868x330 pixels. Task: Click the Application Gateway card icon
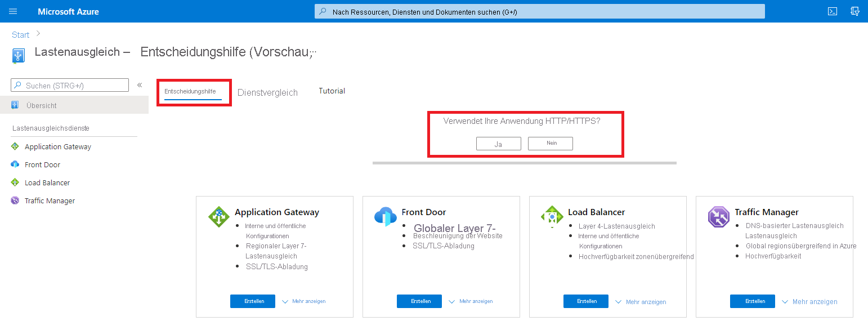pyautogui.click(x=219, y=217)
